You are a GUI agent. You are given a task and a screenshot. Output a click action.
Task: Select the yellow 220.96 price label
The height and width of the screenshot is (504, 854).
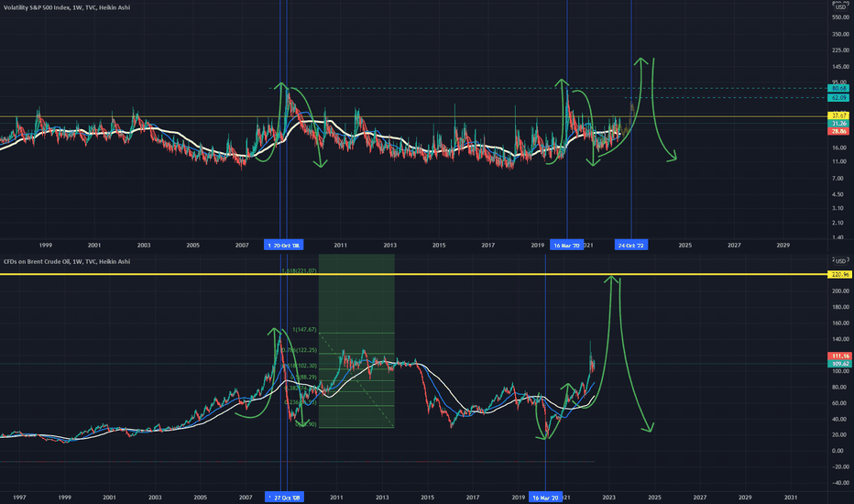(839, 274)
